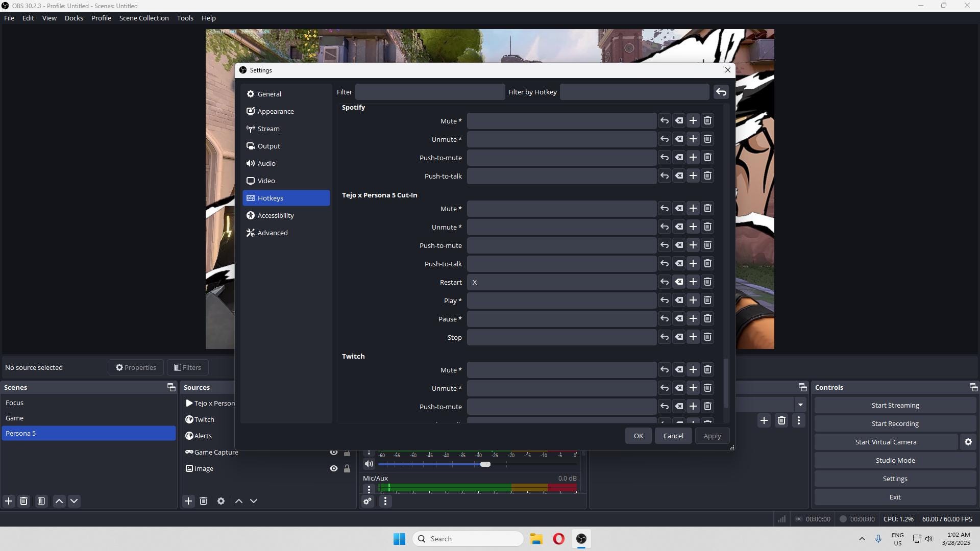Hide the Game Capture source
980x551 pixels.
(x=334, y=452)
